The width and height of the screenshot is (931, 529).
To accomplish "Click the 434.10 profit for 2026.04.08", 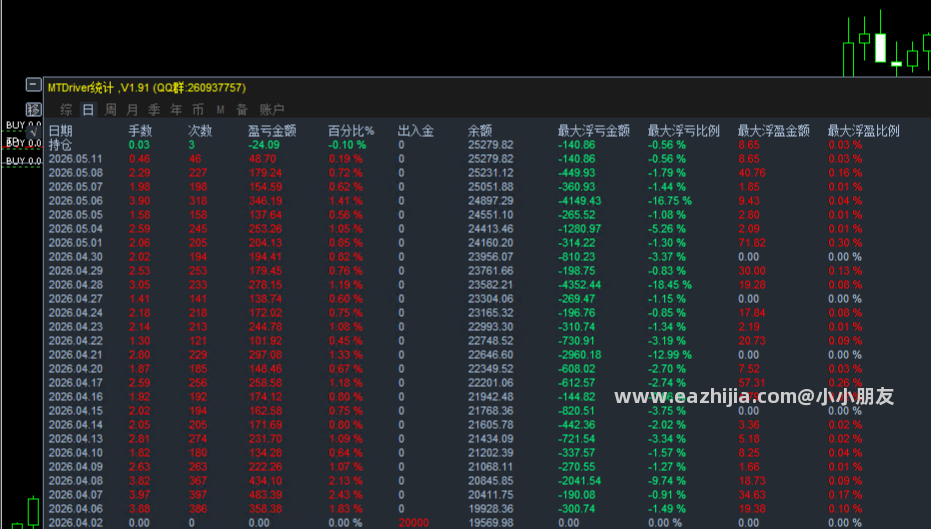I will [265, 481].
